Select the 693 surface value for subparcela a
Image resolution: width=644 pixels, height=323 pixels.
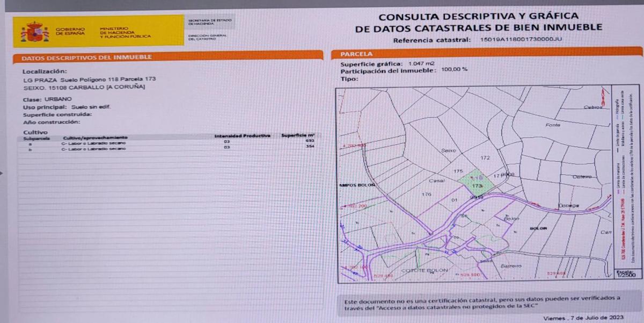pyautogui.click(x=309, y=141)
